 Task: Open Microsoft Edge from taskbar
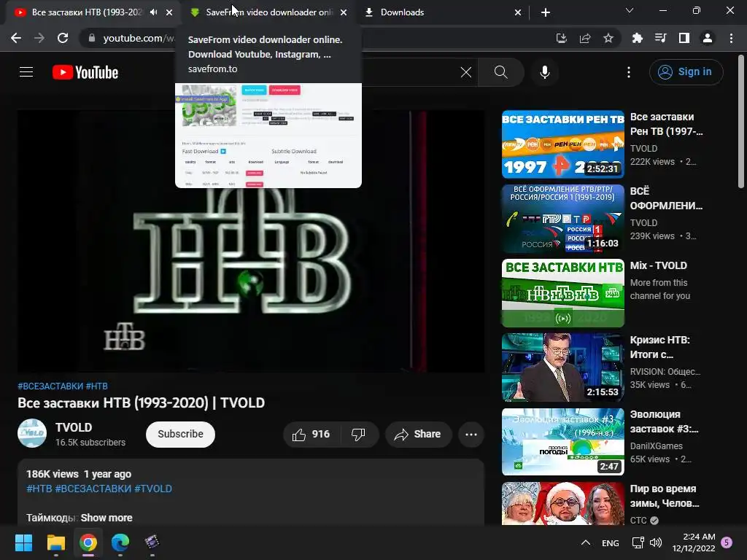[x=120, y=542]
